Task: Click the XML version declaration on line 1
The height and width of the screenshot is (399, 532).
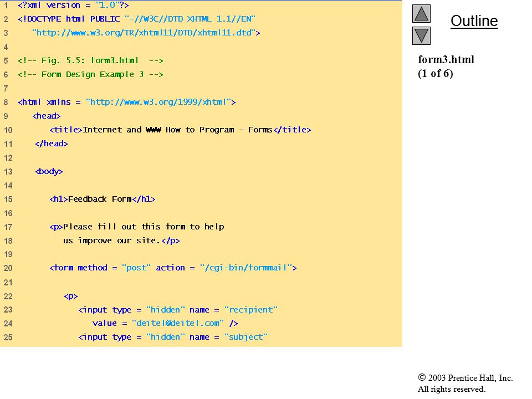Action: [73, 6]
